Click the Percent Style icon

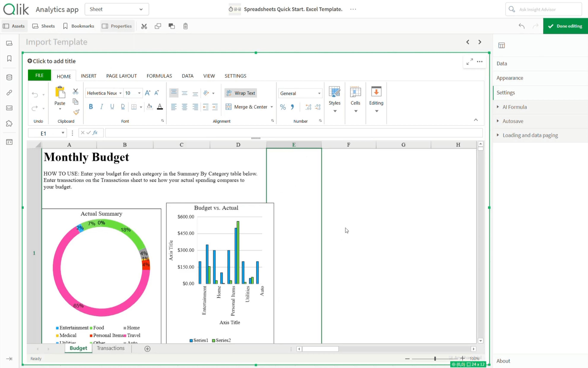tap(283, 107)
